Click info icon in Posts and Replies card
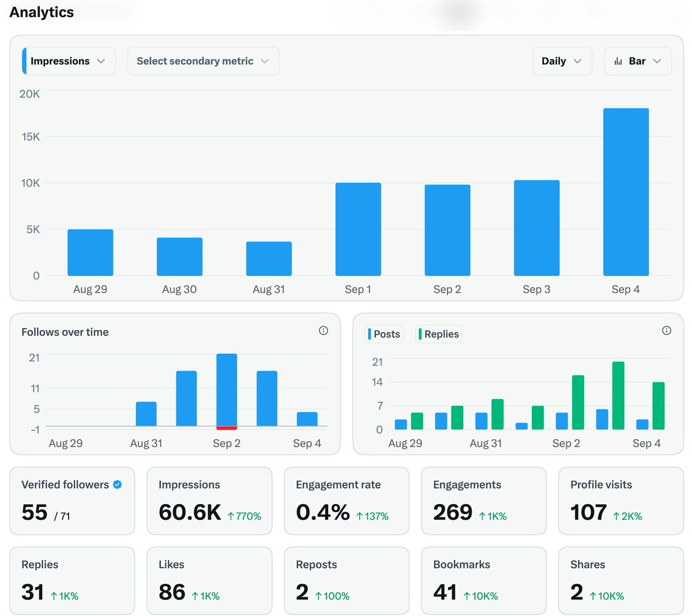Image resolution: width=692 pixels, height=616 pixels. point(667,331)
